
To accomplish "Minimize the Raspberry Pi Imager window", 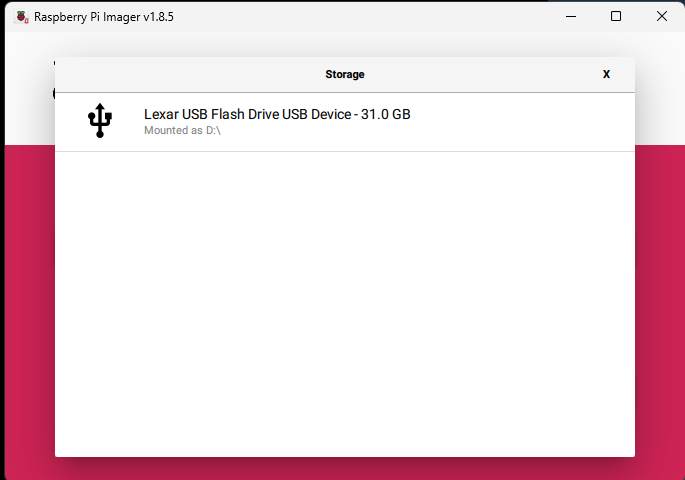I will click(571, 17).
